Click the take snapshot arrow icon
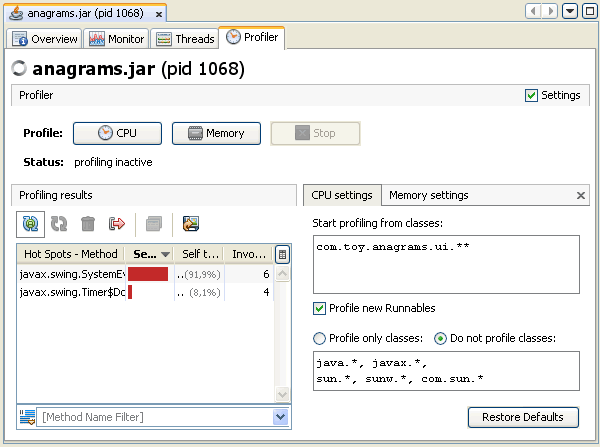The image size is (600, 447). pyautogui.click(x=117, y=224)
